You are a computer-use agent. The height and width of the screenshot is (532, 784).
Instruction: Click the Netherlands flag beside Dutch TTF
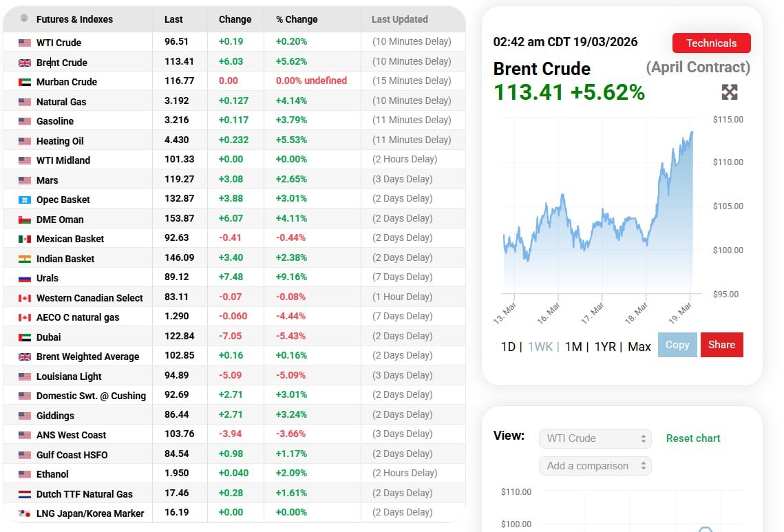tap(25, 494)
